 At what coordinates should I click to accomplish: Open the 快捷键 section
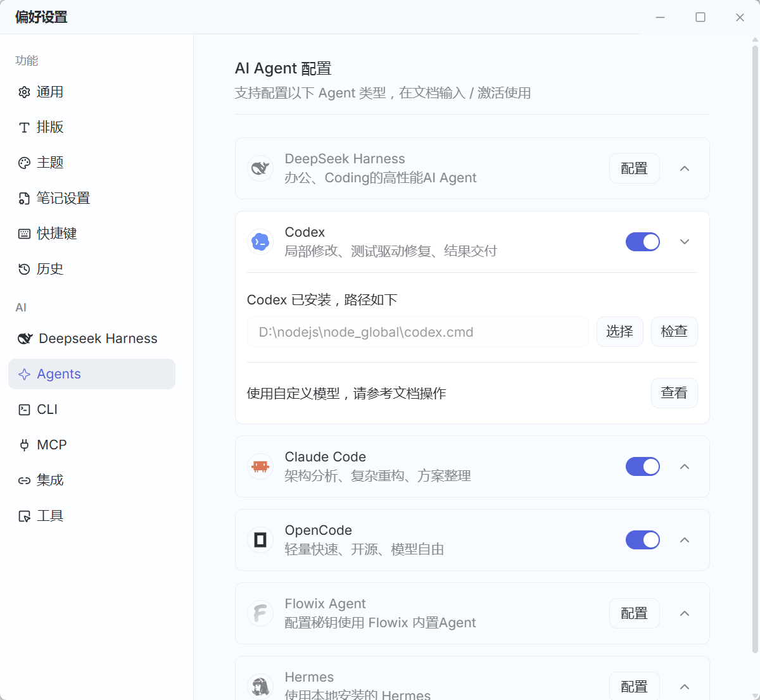(92, 234)
